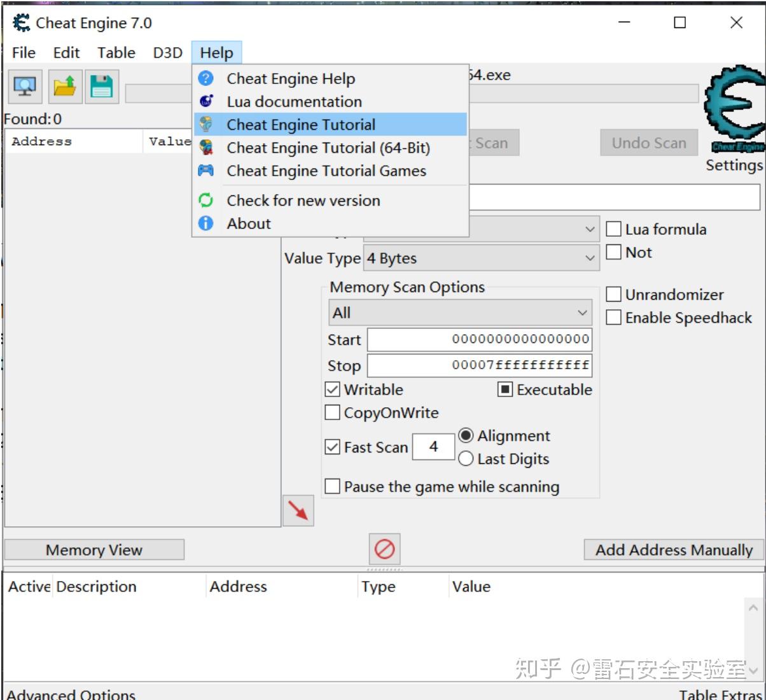
Task: Click the blue About info icon
Action: tap(206, 223)
